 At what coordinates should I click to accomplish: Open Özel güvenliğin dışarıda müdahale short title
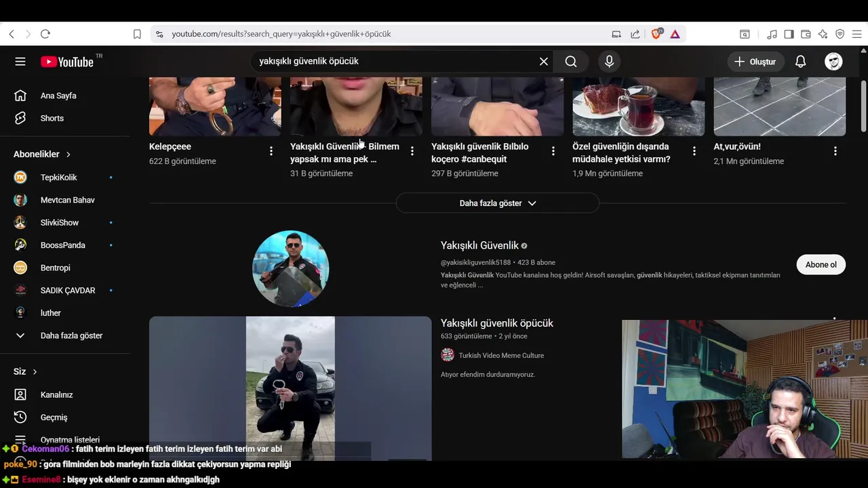621,152
